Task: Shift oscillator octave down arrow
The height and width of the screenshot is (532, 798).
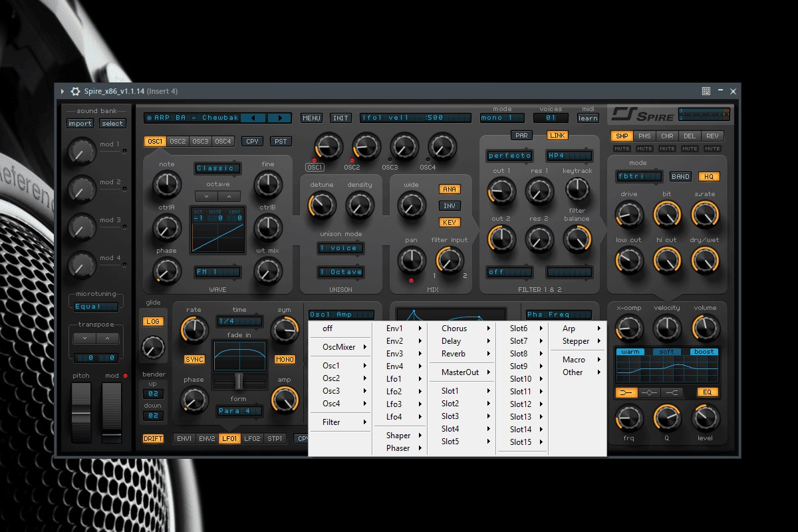Action: tap(206, 196)
